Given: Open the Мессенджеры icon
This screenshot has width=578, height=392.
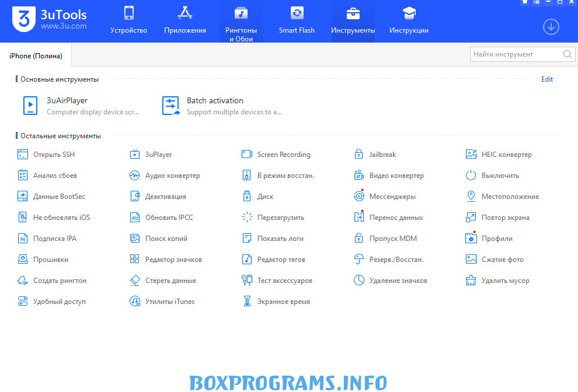Looking at the screenshot, I should point(359,197).
